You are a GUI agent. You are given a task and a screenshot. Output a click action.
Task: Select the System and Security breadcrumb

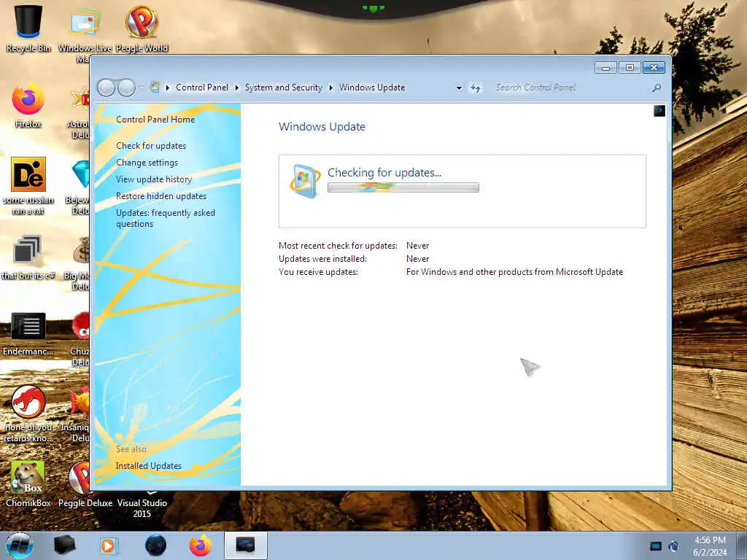[x=284, y=87]
